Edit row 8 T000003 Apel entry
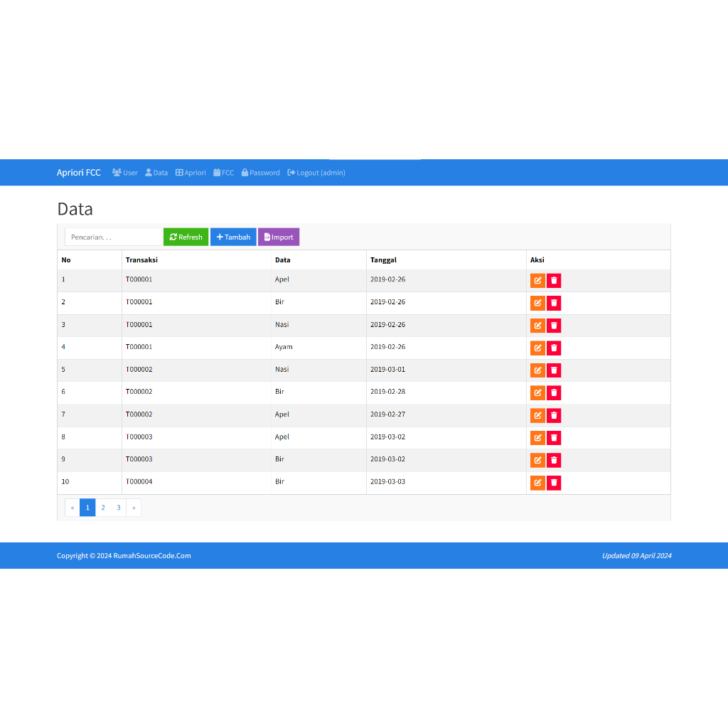Image resolution: width=728 pixels, height=728 pixels. click(537, 438)
